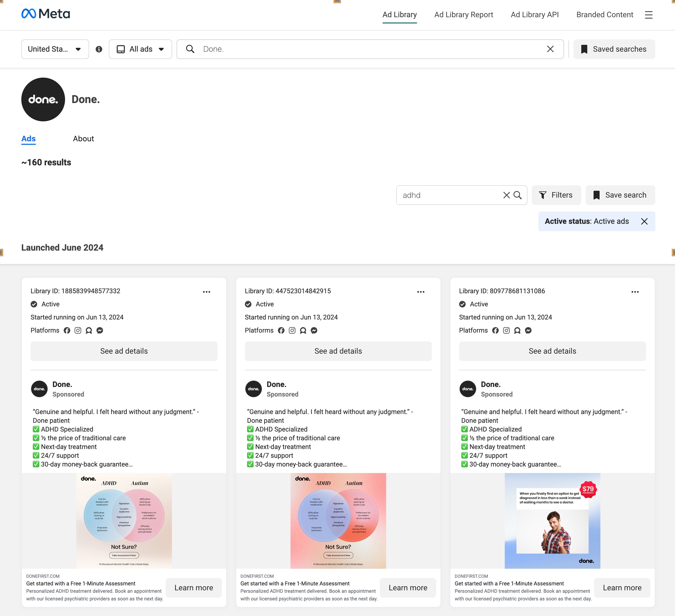Viewport: 675px width, 616px height.
Task: Open the three-dot menu on Library ID 809778681131086
Action: click(x=635, y=292)
